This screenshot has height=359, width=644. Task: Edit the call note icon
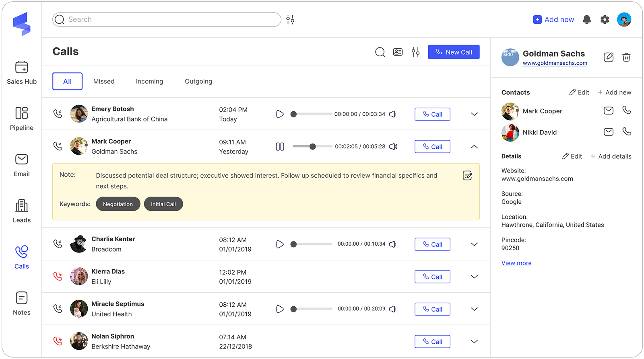coord(467,176)
